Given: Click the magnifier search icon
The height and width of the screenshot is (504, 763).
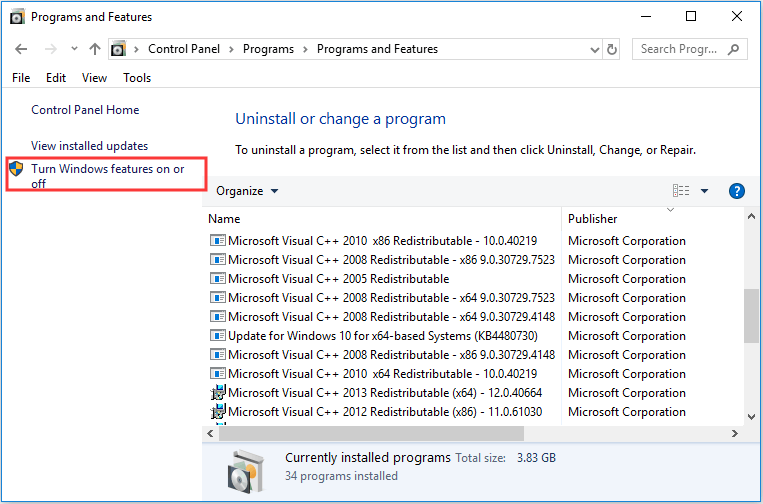Looking at the screenshot, I should pyautogui.click(x=733, y=49).
